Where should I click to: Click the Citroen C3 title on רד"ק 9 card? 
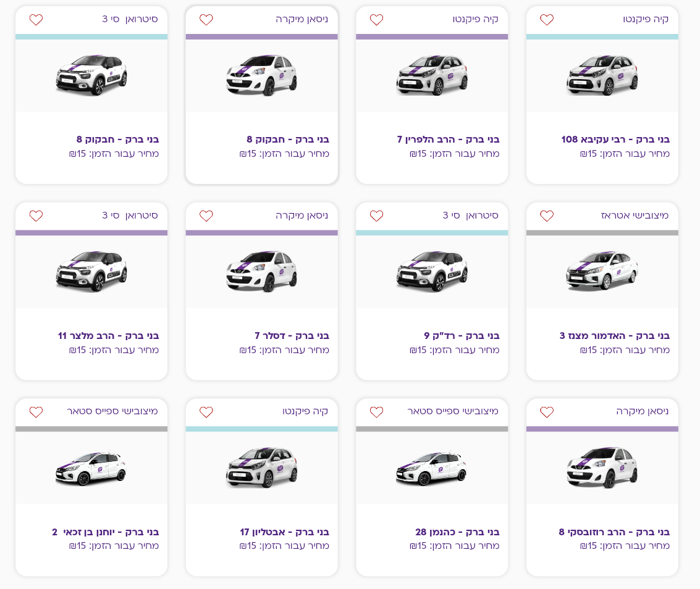[470, 215]
